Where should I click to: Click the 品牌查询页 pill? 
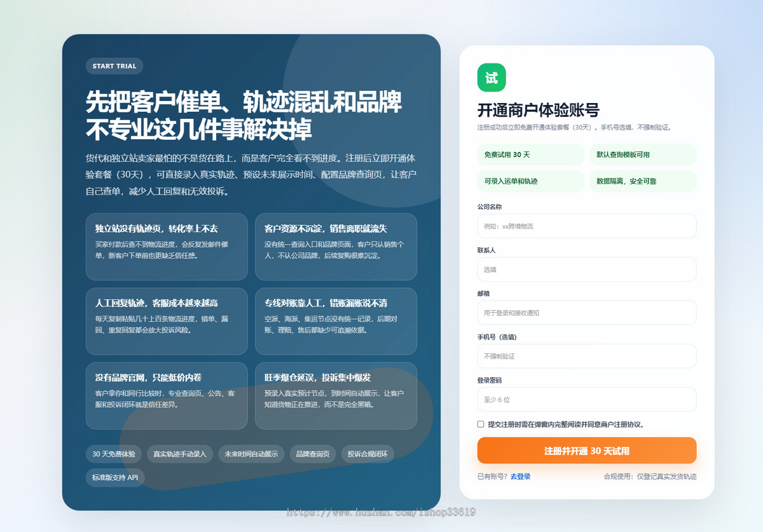tap(313, 454)
